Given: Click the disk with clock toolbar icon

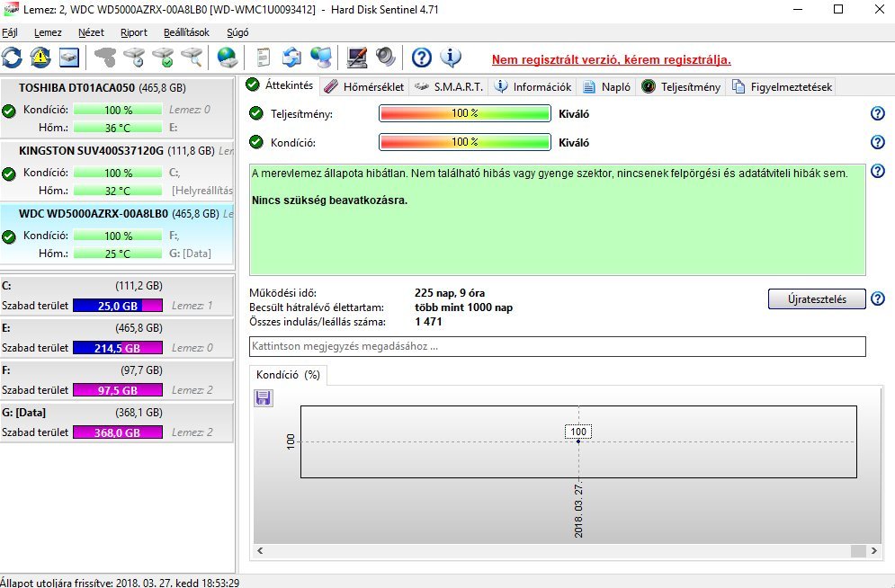Looking at the screenshot, I should pos(134,57).
